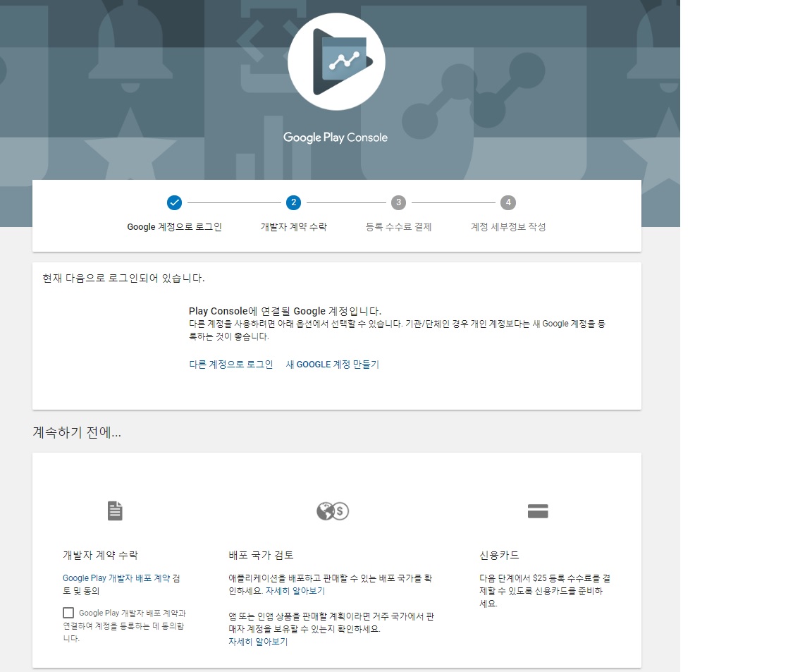
Task: Open 자세히 알아보기 link after 확인하세요
Action: click(295, 591)
